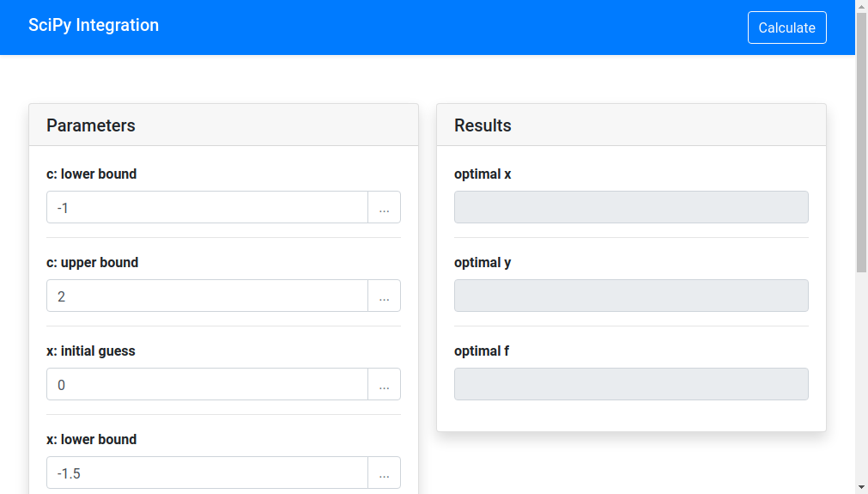Click the Parameters panel header
Viewport: 868px width, 494px height.
click(223, 125)
